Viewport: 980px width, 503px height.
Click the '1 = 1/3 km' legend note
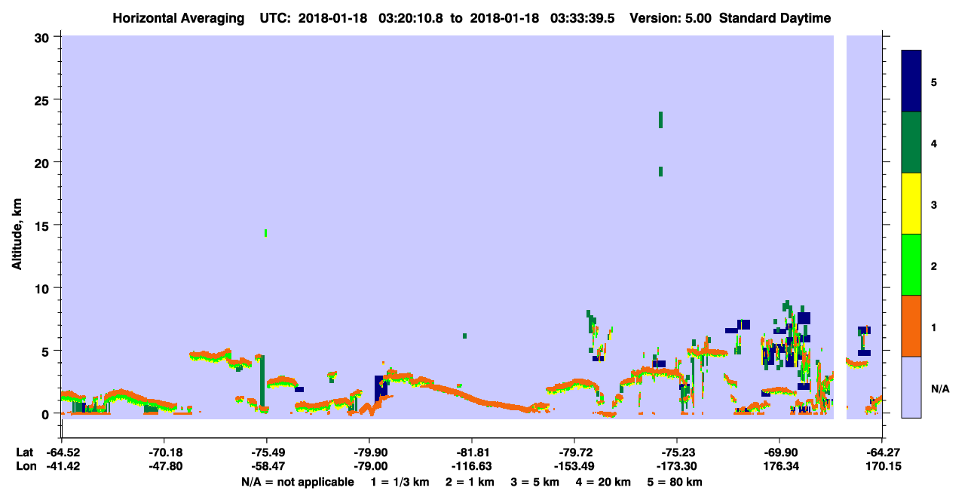pyautogui.click(x=401, y=482)
